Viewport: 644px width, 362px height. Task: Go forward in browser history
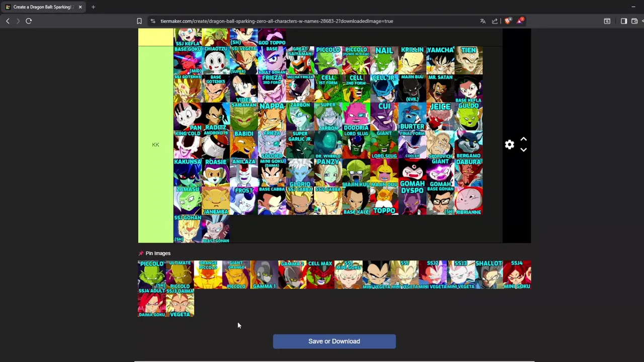(x=18, y=21)
